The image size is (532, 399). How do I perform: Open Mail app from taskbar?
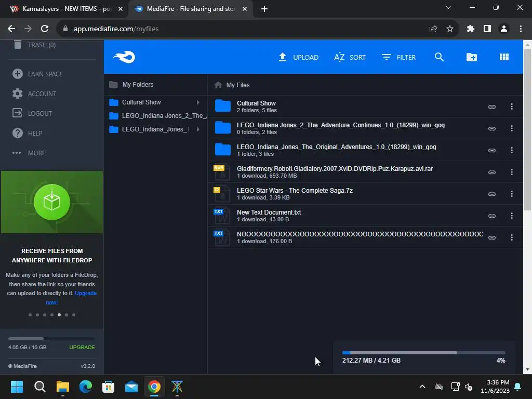131,387
